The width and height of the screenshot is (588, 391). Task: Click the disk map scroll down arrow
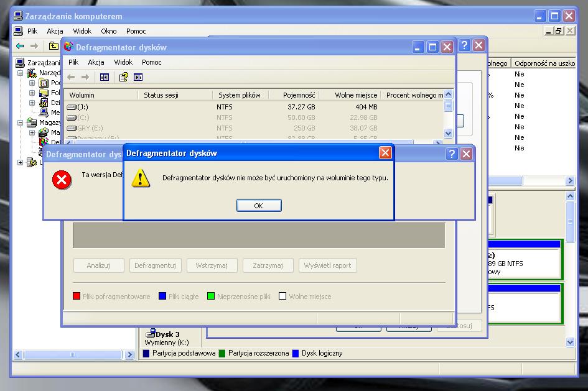[x=571, y=342]
